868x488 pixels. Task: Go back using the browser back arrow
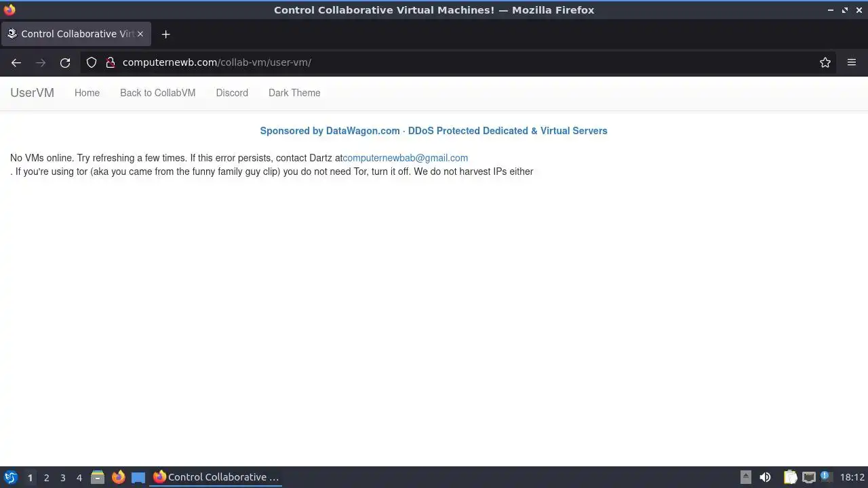click(16, 62)
